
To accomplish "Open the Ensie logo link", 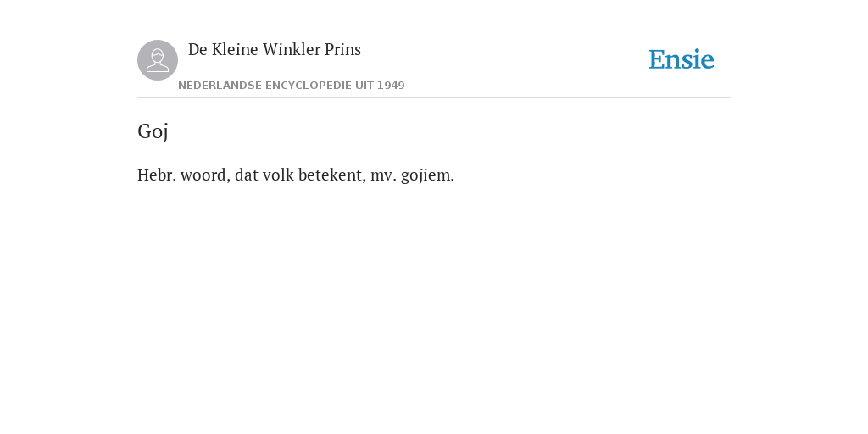I will [682, 60].
